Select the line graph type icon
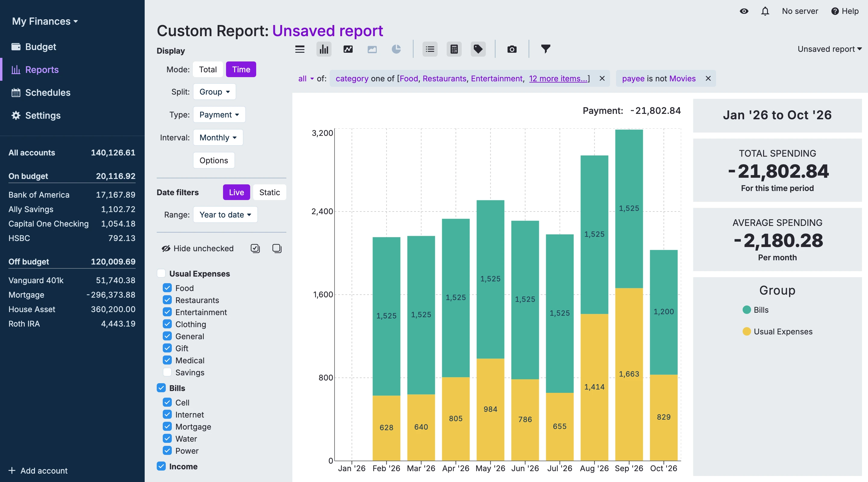Viewport: 868px width, 482px height. tap(348, 49)
